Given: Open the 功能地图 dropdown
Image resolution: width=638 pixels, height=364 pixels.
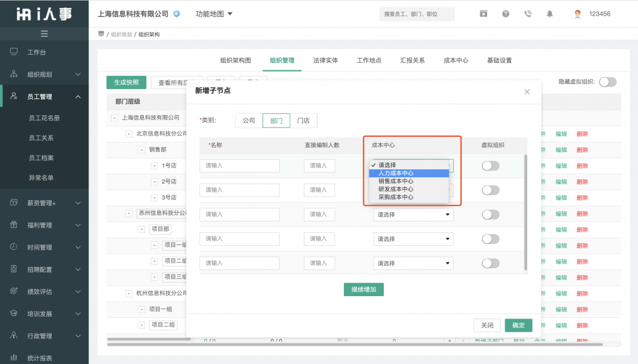Looking at the screenshot, I should [x=214, y=14].
